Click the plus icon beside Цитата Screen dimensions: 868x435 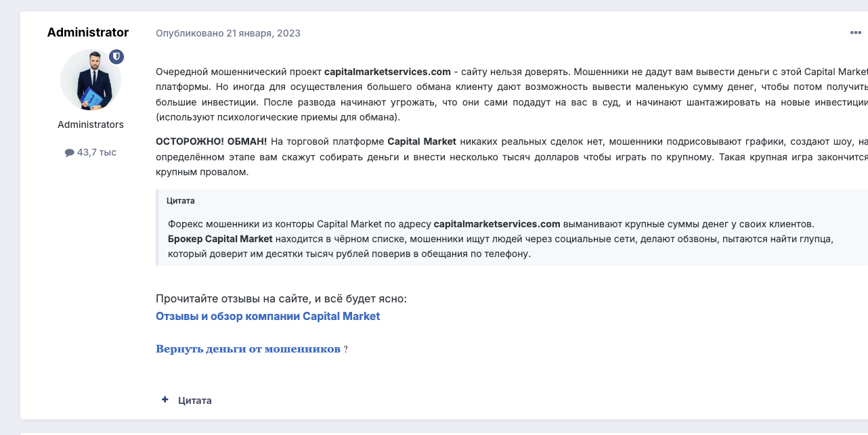[x=165, y=400]
